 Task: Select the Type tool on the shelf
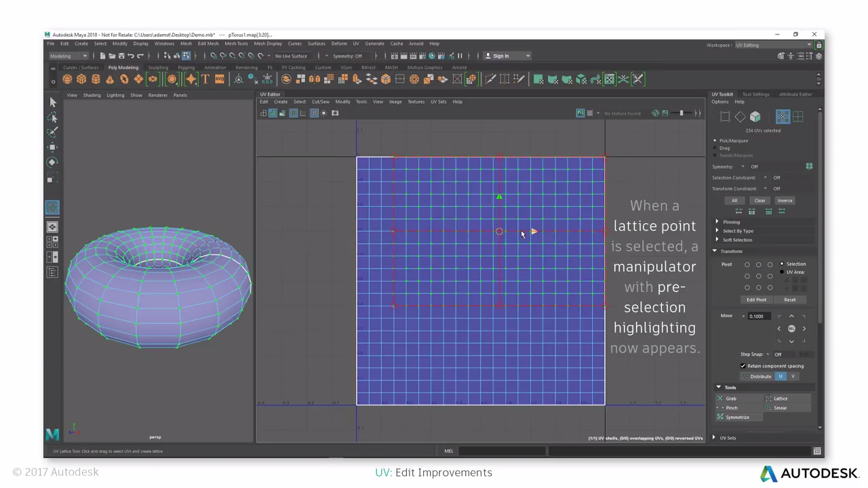pyautogui.click(x=205, y=79)
